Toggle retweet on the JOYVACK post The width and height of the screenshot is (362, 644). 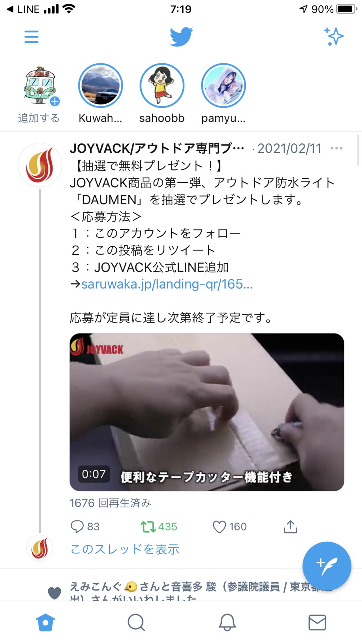point(159,526)
